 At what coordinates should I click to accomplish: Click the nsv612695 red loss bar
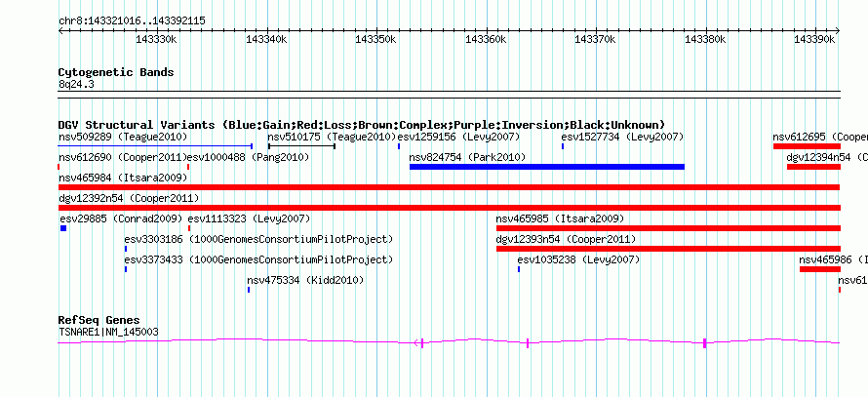807,146
